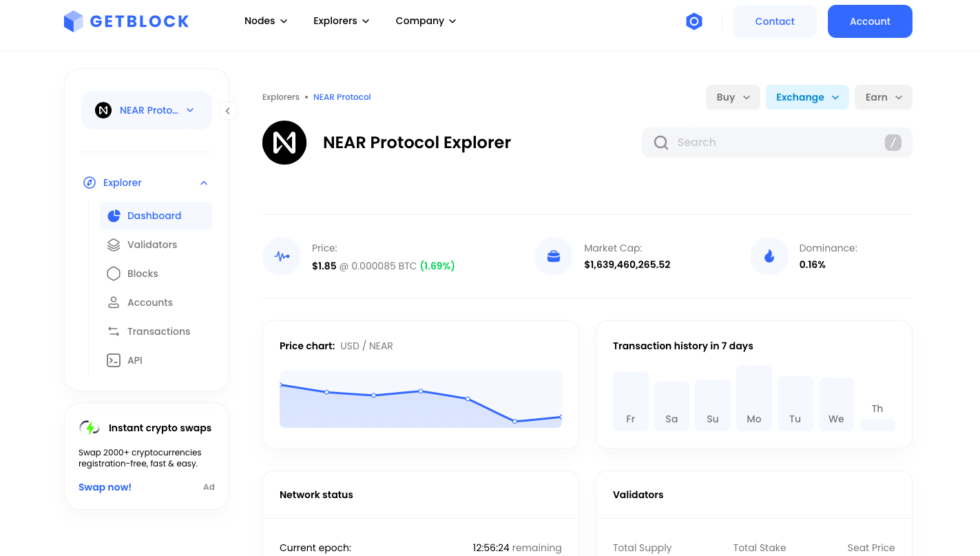
Task: Click the market cap value $1,639,460,265.52
Action: 627,265
